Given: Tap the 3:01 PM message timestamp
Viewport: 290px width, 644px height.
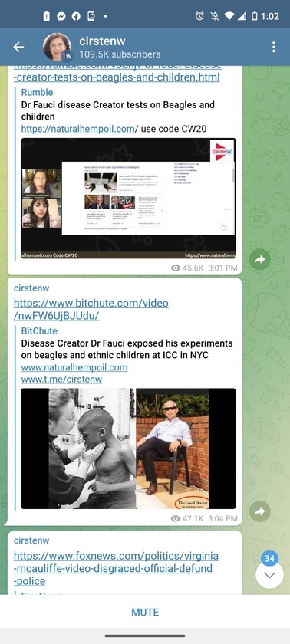Looking at the screenshot, I should (x=222, y=268).
